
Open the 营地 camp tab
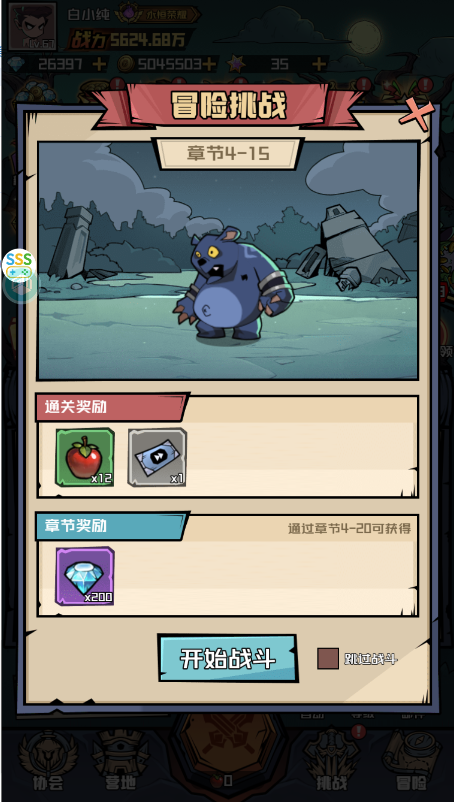tap(120, 762)
